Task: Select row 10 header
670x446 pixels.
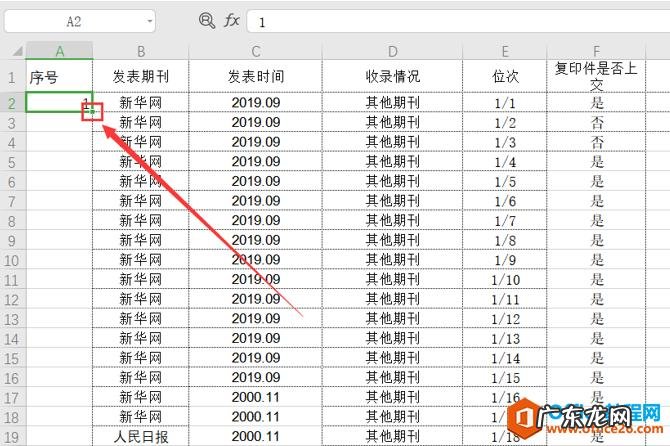Action: pos(12,260)
